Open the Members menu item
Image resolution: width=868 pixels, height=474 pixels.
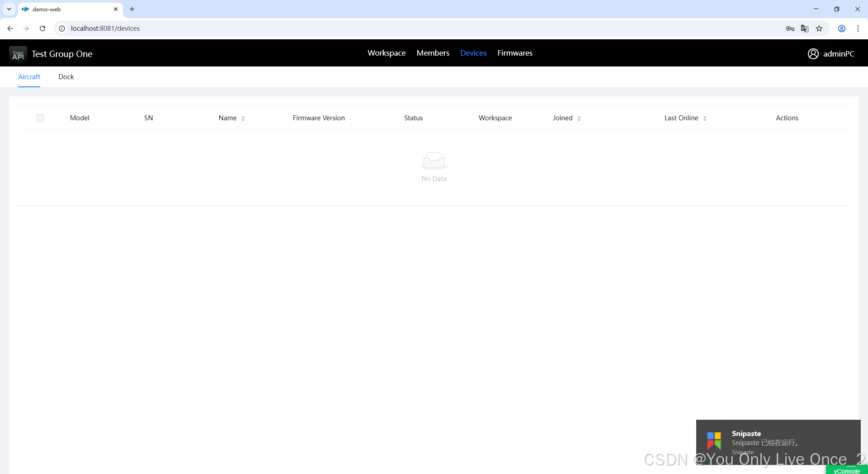(433, 53)
